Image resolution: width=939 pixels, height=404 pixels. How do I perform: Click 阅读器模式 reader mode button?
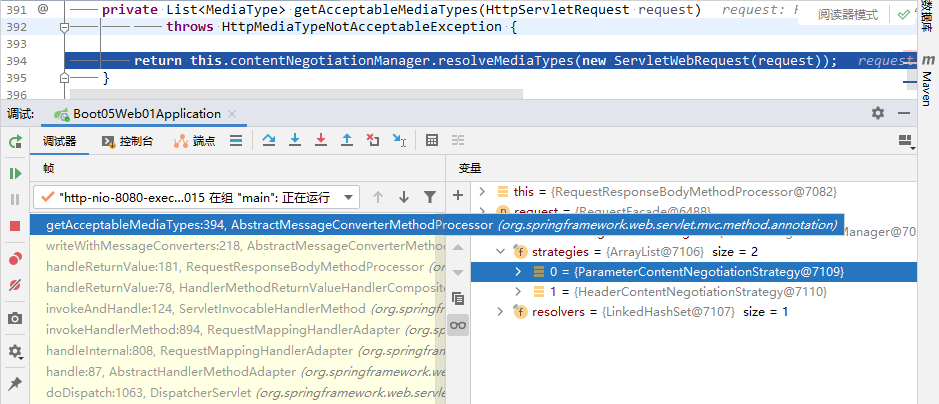tap(848, 15)
